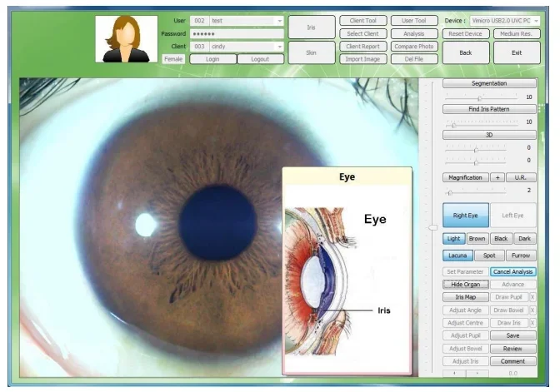
Task: Click the Logout button
Action: click(260, 59)
